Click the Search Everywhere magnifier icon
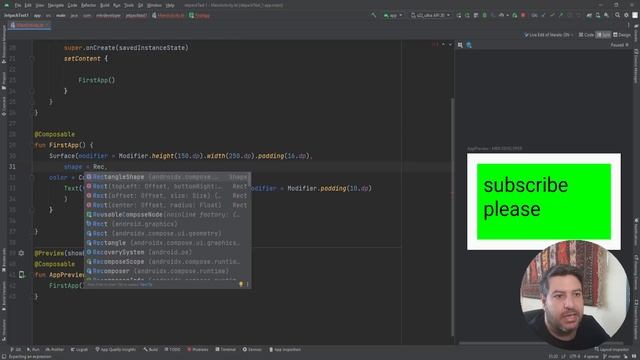 point(617,15)
